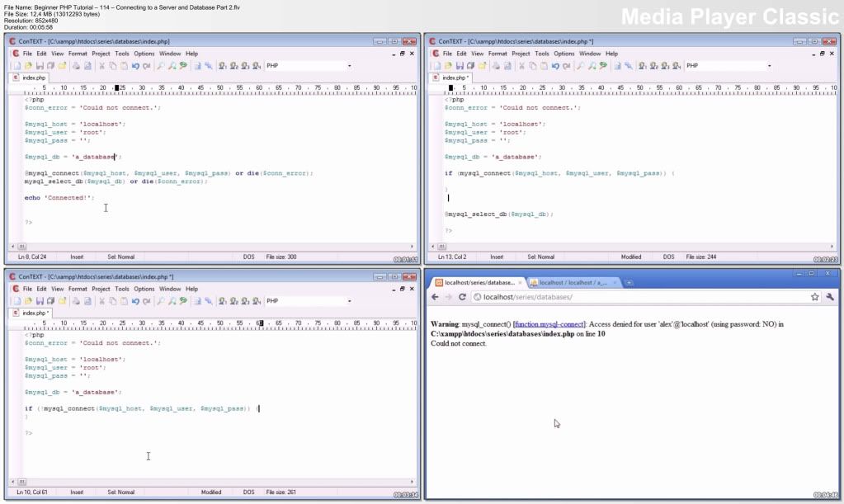Click macro 2 icon in Ln 13 ConTEXT window
The width and height of the screenshot is (844, 504).
653,66
